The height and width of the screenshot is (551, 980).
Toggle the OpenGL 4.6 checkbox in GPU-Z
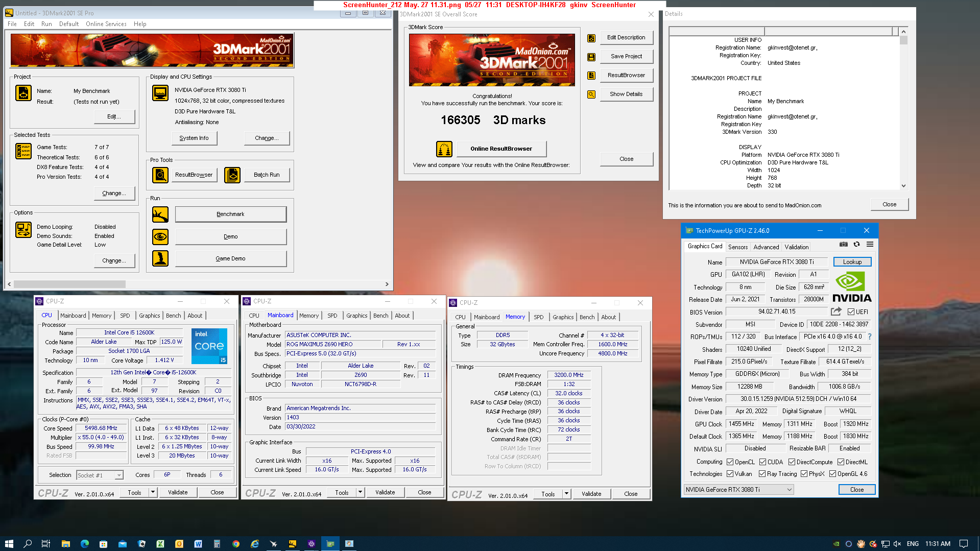click(x=832, y=474)
